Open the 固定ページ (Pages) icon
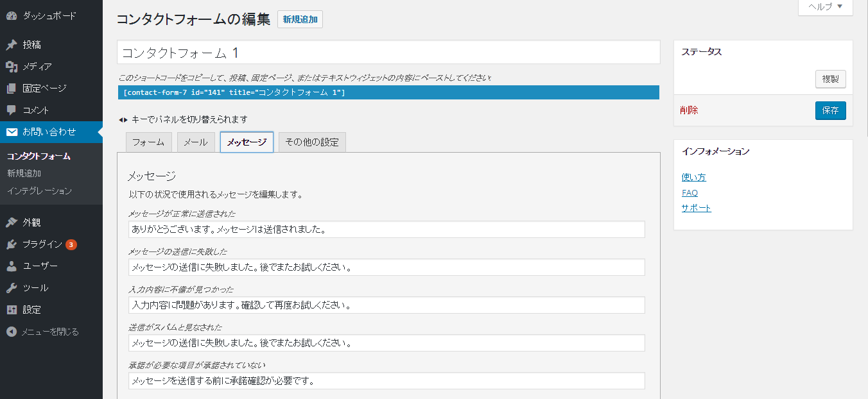 tap(11, 87)
